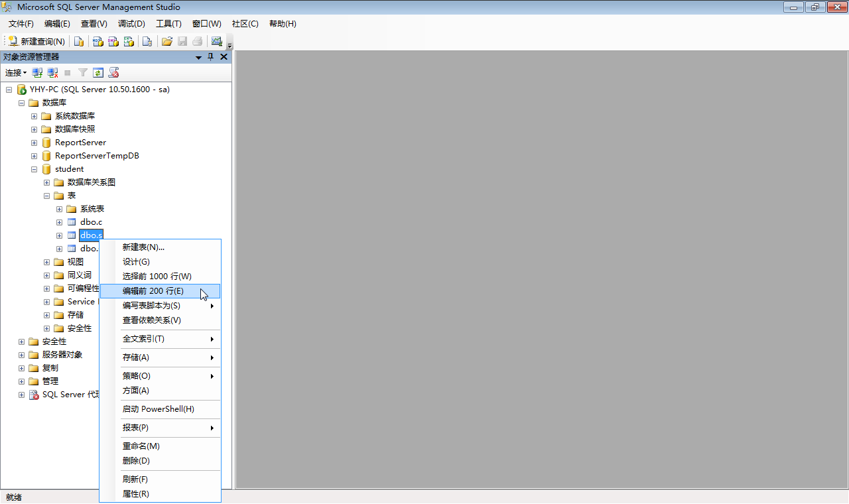Open the 工具(T) menu
The width and height of the screenshot is (849, 504).
tap(168, 24)
